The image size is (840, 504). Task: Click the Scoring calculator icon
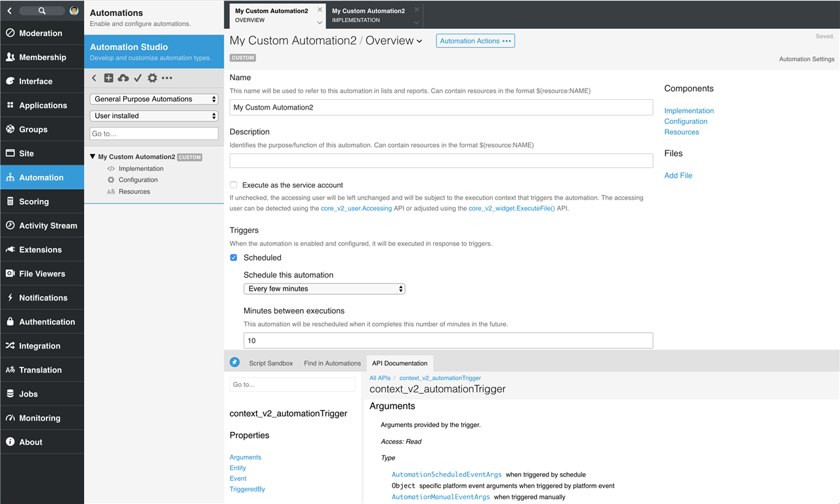click(10, 201)
